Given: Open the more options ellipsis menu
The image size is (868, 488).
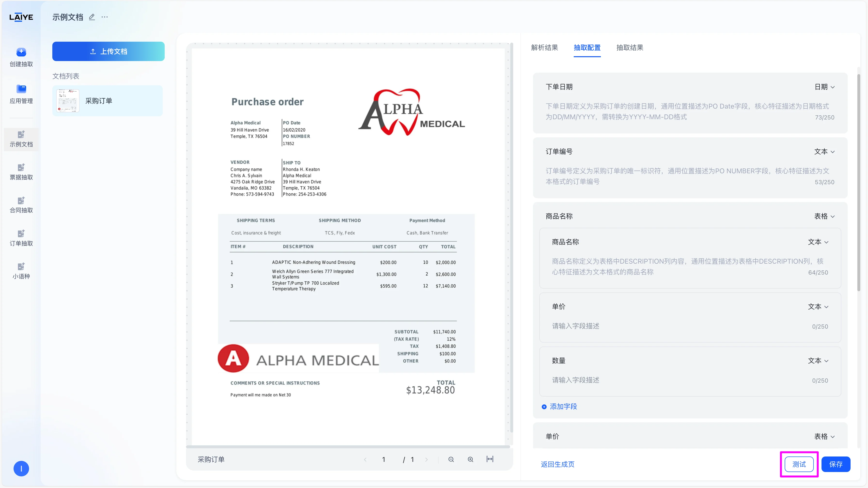Looking at the screenshot, I should [x=105, y=17].
